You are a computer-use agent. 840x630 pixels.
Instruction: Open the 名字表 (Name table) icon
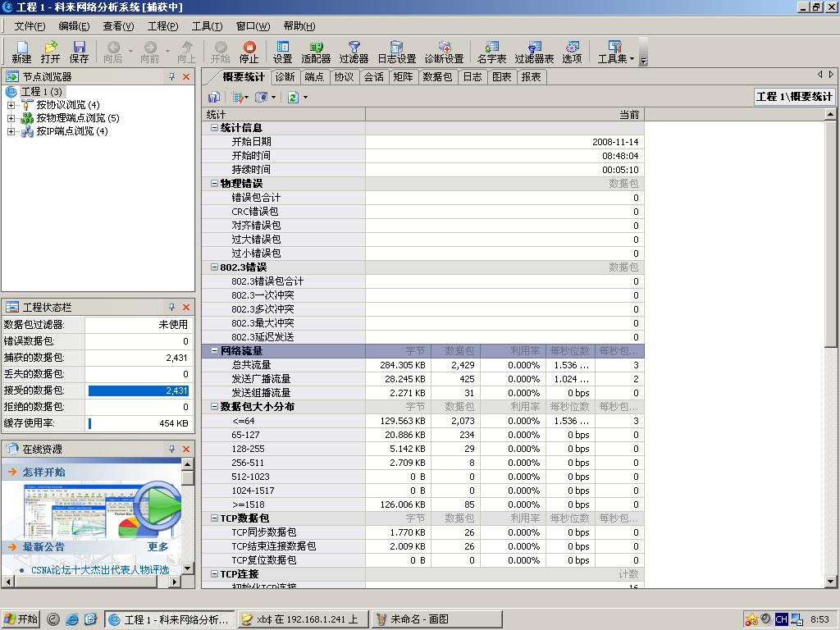click(x=491, y=52)
